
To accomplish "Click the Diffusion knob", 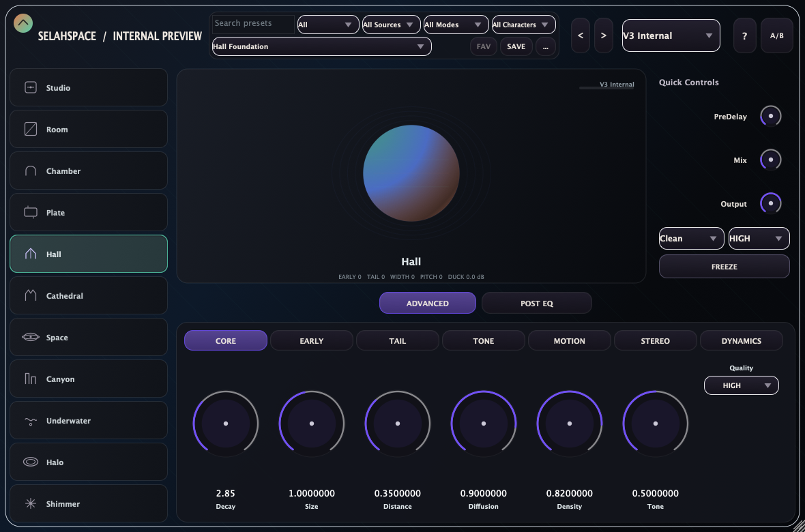I will point(484,424).
